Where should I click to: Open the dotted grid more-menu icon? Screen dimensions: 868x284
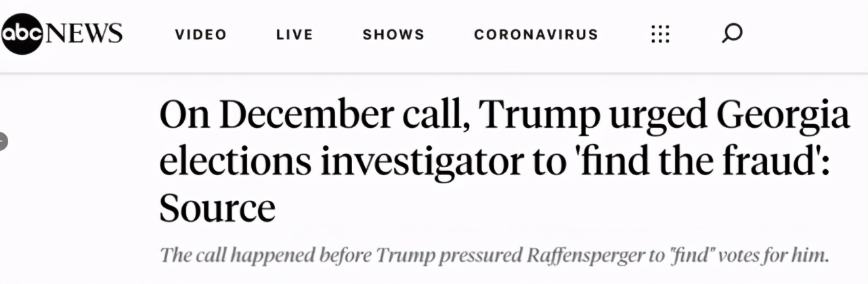tap(660, 34)
